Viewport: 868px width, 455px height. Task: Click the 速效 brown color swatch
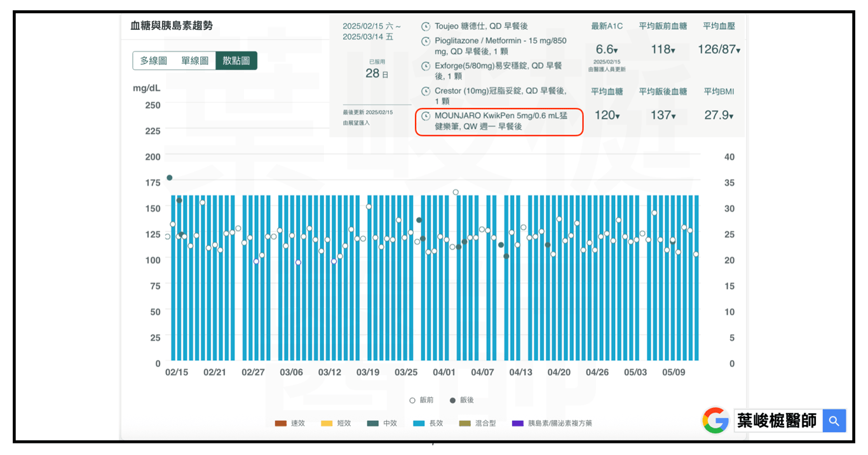pos(281,423)
